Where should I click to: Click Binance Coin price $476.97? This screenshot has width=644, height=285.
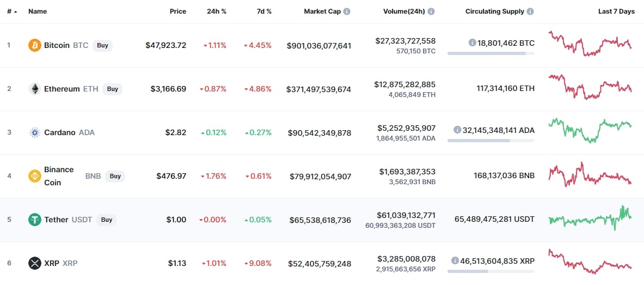click(x=171, y=176)
